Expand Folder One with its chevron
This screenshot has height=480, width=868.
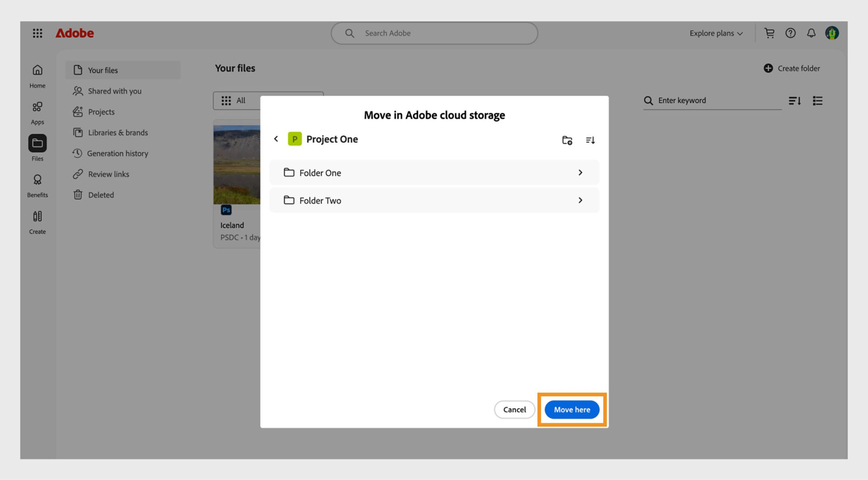point(580,172)
